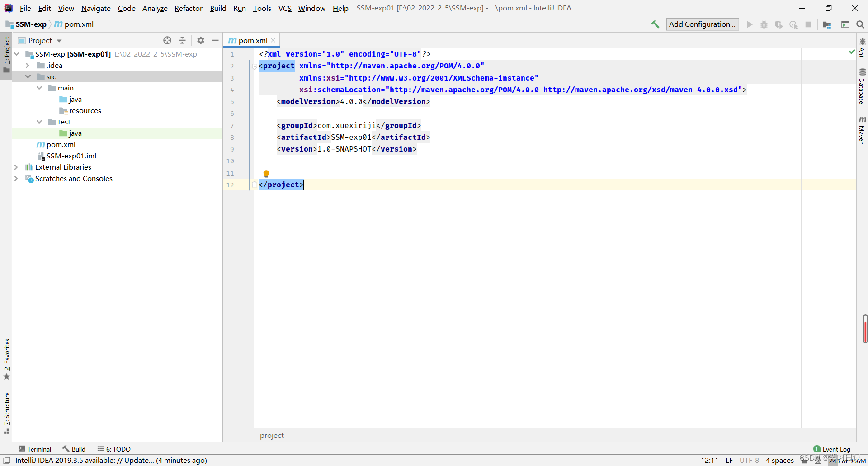This screenshot has width=868, height=466.
Task: Open the TODO tool window
Action: pos(114,449)
